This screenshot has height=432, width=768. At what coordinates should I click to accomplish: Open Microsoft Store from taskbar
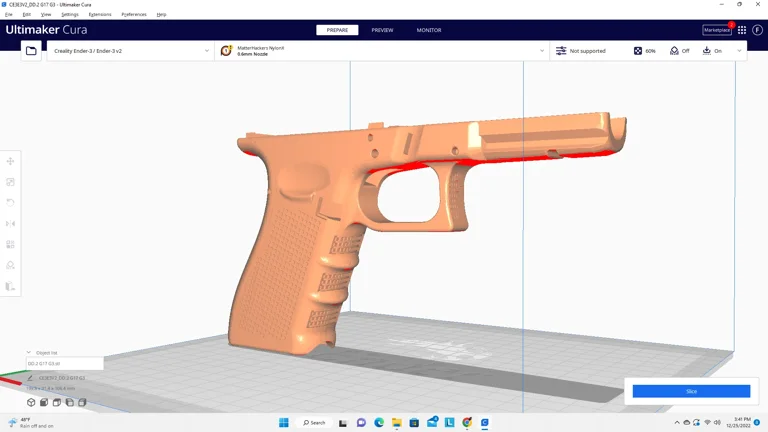tap(414, 422)
